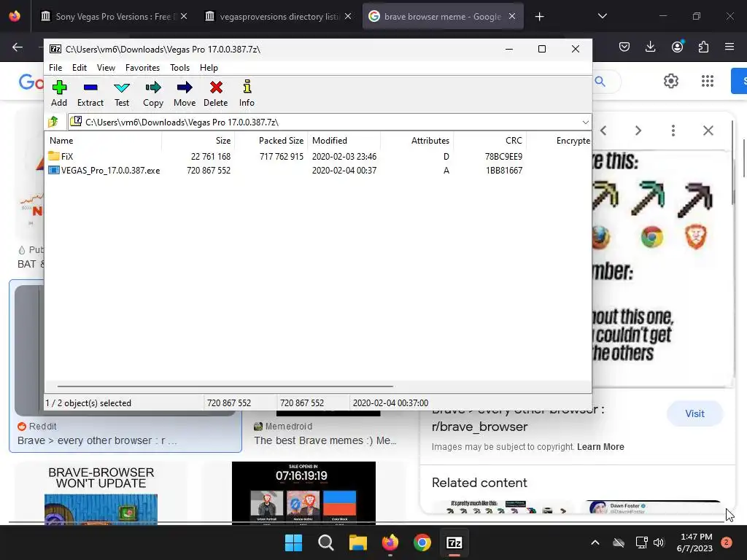
Task: Open the Tools menu in 7-Zip
Action: [179, 68]
